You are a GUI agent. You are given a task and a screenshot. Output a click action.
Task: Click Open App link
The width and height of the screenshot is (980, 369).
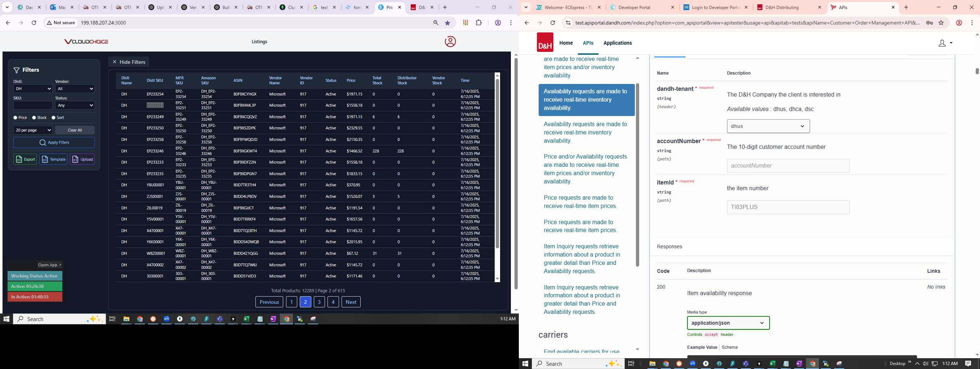(x=50, y=265)
